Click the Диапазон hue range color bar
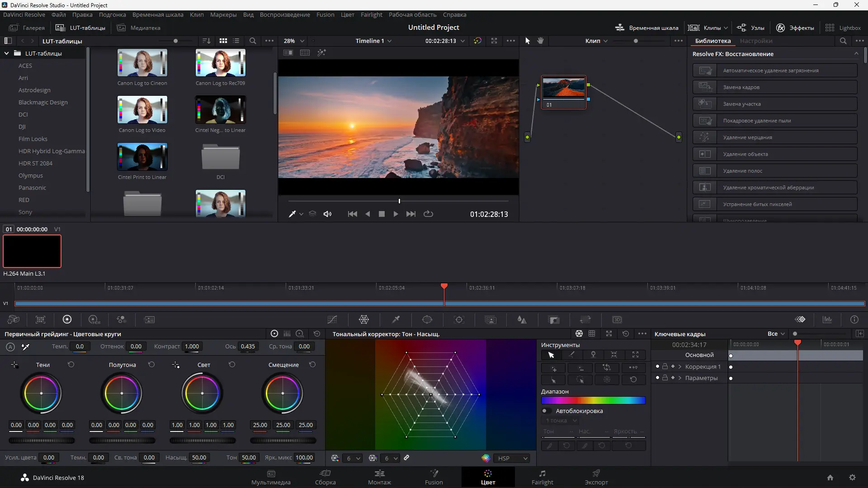The width and height of the screenshot is (868, 488). pos(593,400)
